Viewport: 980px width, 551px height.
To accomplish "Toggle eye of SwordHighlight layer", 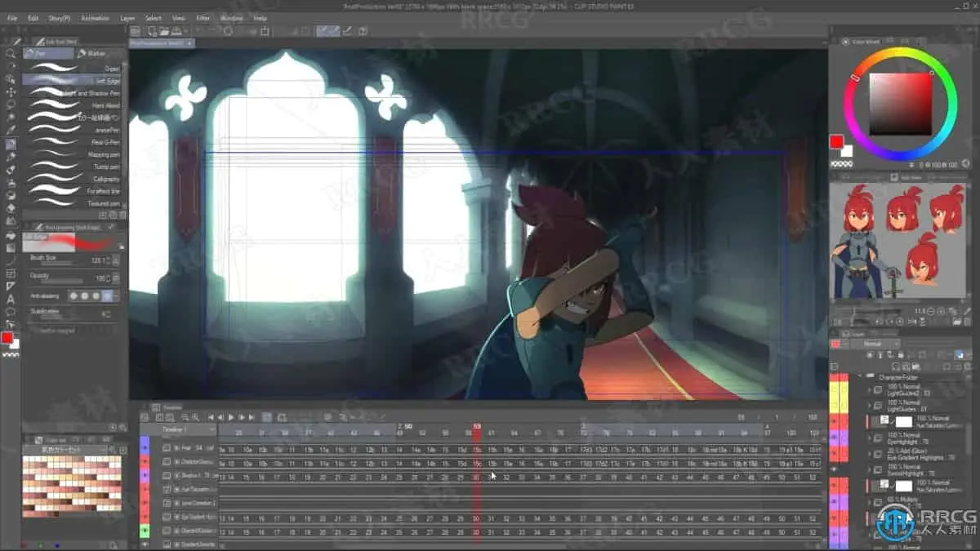I will pyautogui.click(x=835, y=469).
